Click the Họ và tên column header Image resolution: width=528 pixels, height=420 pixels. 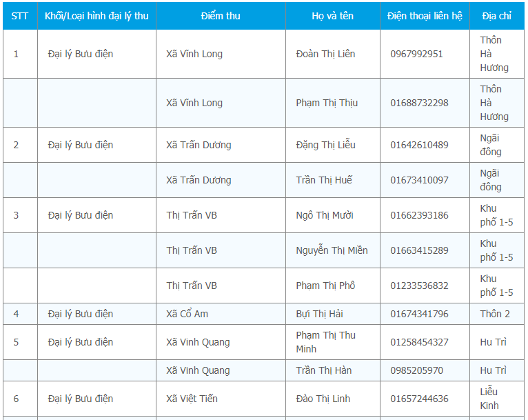(x=332, y=15)
